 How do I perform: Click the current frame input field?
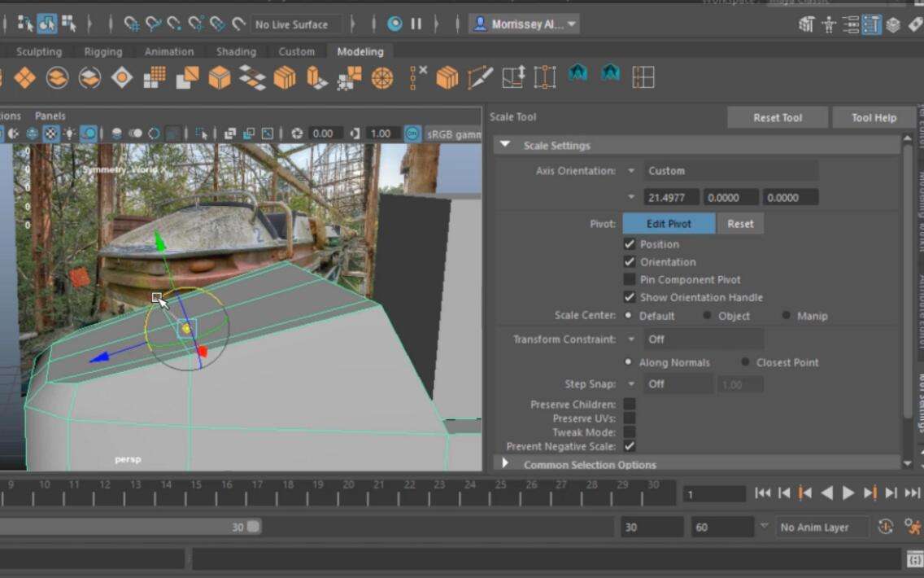(x=714, y=493)
